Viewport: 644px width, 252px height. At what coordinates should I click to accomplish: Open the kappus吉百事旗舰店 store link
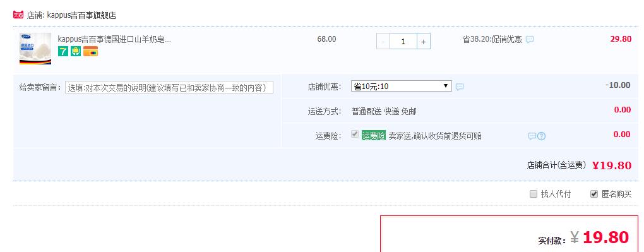point(81,15)
